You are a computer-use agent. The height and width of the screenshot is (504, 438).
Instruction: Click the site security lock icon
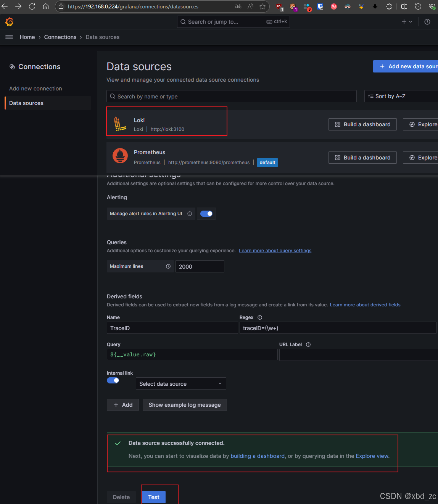61,6
